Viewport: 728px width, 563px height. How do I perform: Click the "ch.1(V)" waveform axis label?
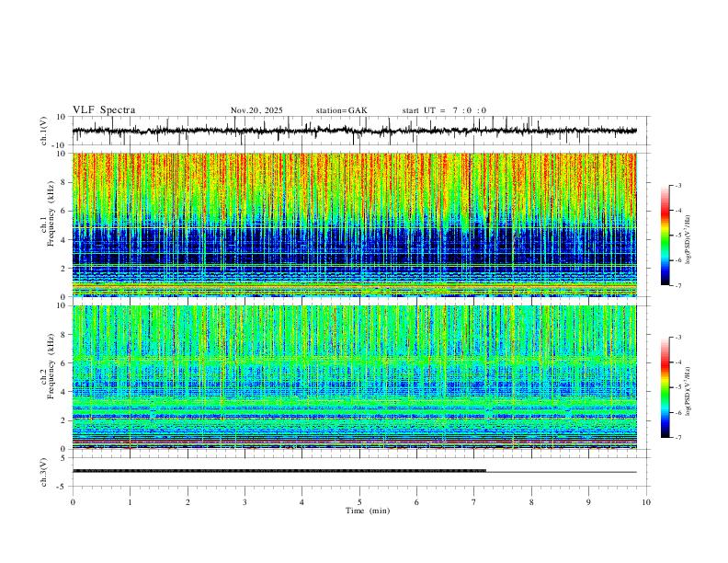click(x=44, y=131)
